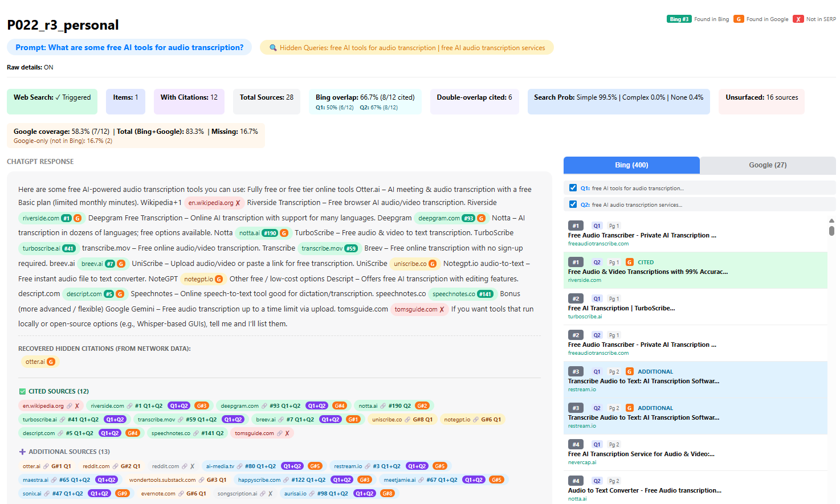Image resolution: width=840 pixels, height=504 pixels.
Task: Click magnifier icon in Hidden Queries pill
Action: (273, 48)
